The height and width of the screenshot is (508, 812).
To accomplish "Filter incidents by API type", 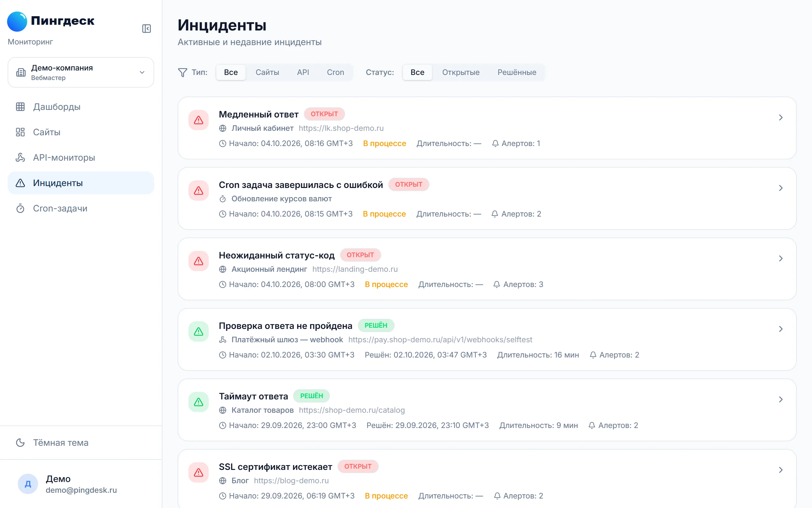I will click(x=303, y=72).
